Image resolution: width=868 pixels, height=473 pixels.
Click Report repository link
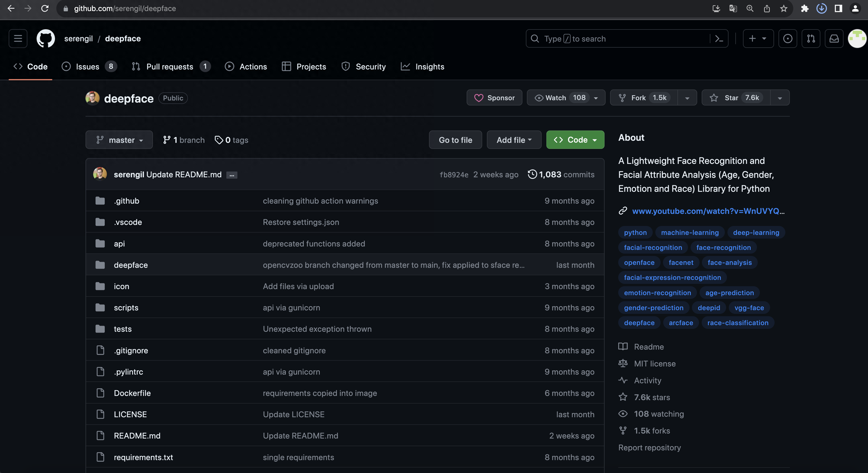tap(649, 448)
